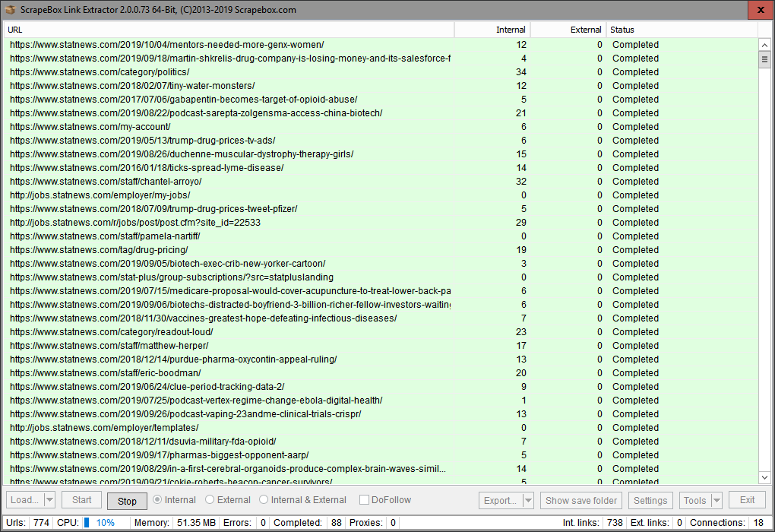Open the Load dropdown arrow

pos(49,500)
